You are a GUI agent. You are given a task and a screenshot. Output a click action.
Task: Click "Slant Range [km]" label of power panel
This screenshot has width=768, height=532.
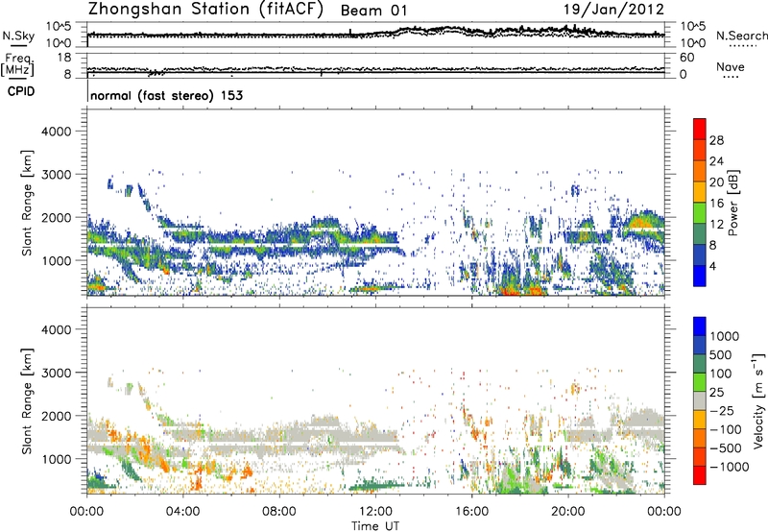click(x=27, y=203)
